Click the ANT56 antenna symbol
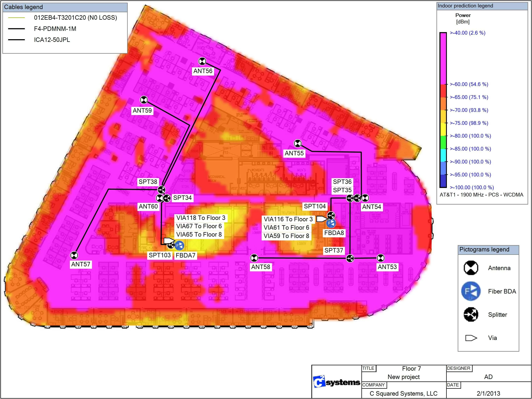This screenshot has height=399, width=532. [x=202, y=62]
